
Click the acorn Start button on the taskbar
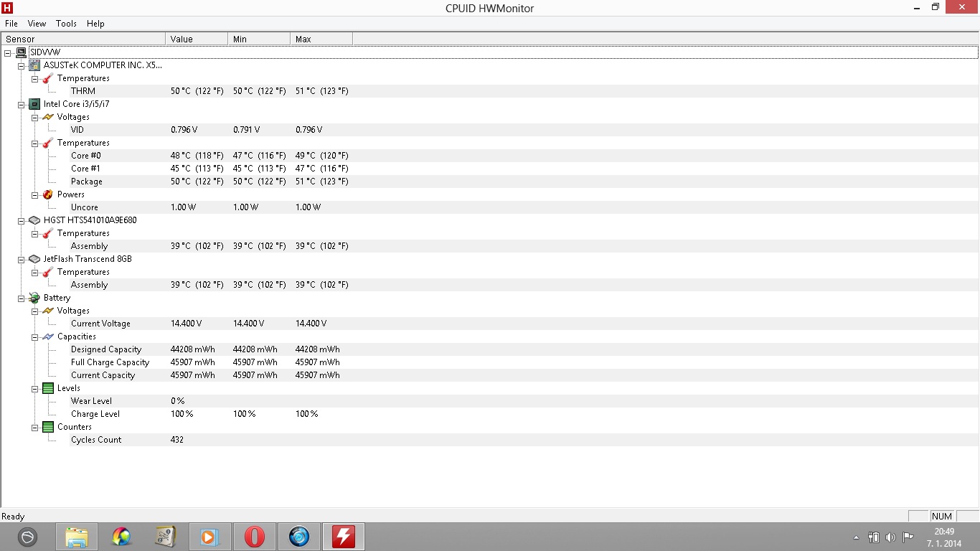(x=27, y=537)
